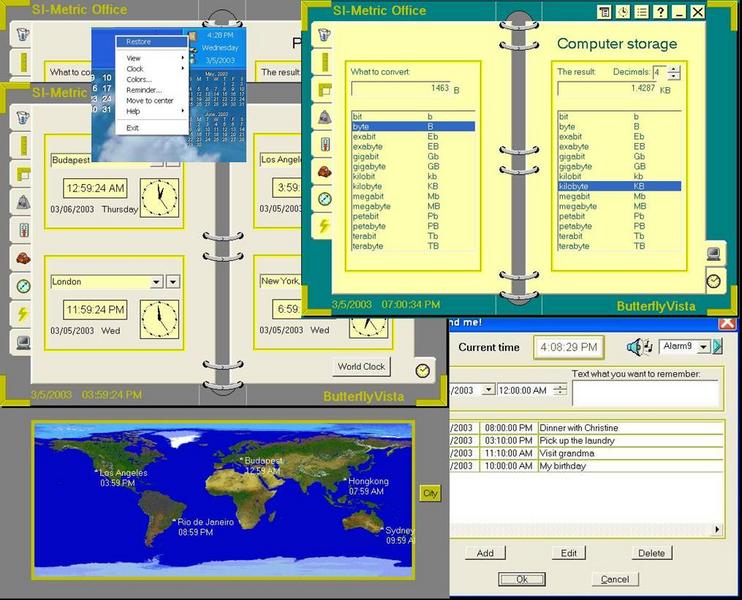Viewport: 742px width, 600px height.
Task: Click the Decimals number field
Action: (x=659, y=72)
